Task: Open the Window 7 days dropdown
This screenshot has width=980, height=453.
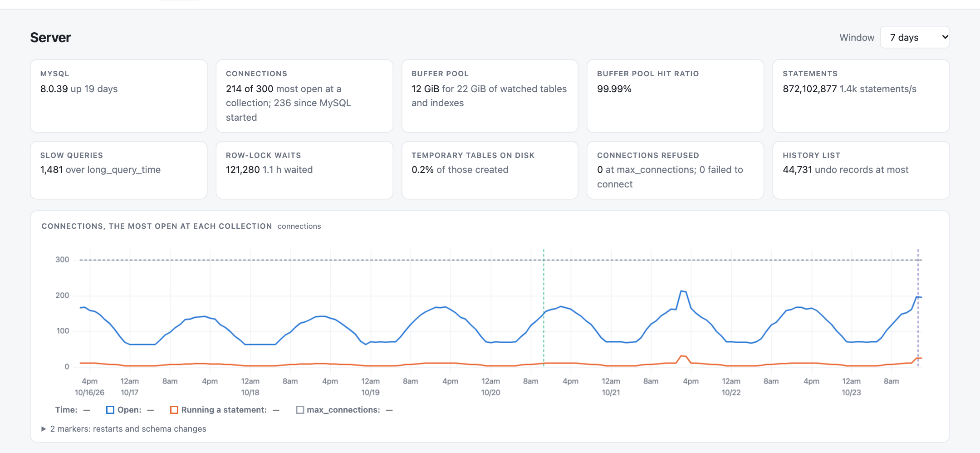Action: coord(915,37)
